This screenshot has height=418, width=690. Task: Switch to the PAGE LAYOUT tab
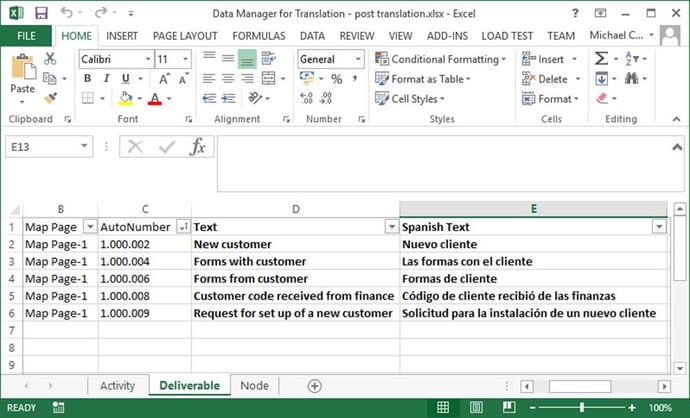click(x=185, y=36)
